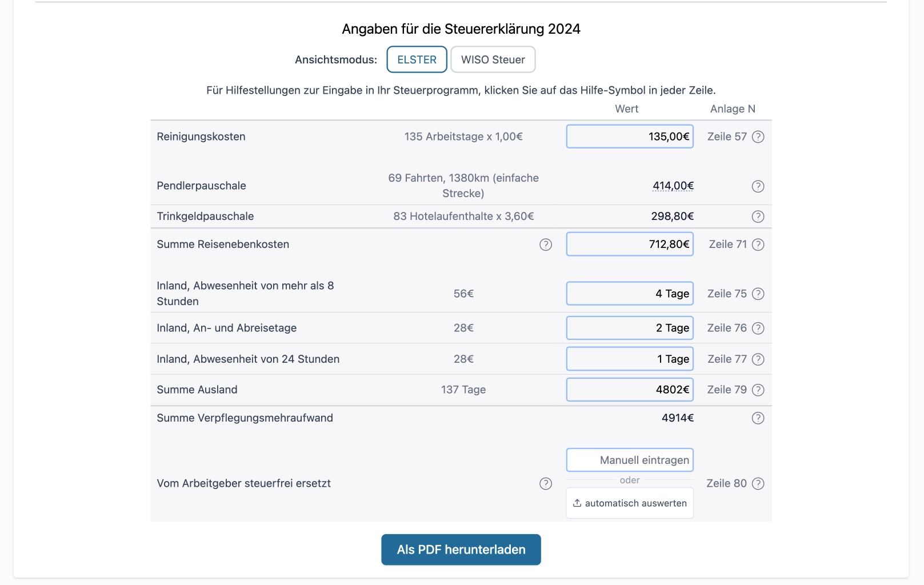Screen dimensions: 924x585
Task: Click the help icon beside Summe Reisenebenkosten label
Action: 546,244
